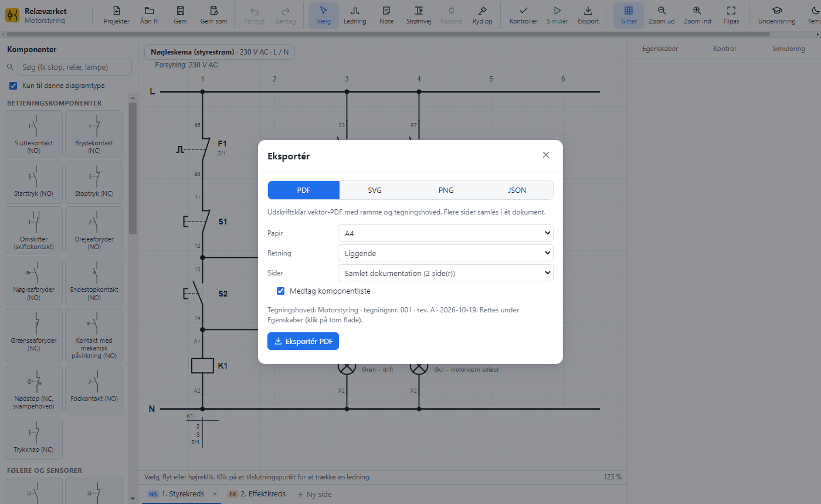
Task: Switch export format to JSON
Action: click(517, 190)
